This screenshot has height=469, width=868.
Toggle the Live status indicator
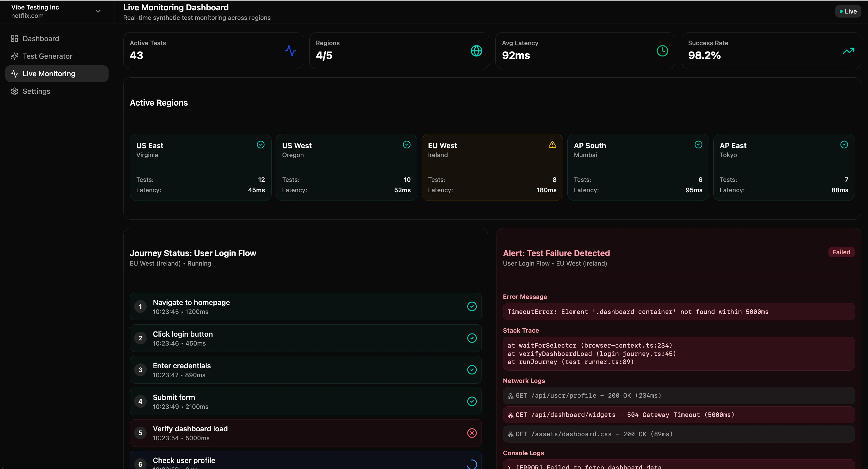click(x=848, y=11)
